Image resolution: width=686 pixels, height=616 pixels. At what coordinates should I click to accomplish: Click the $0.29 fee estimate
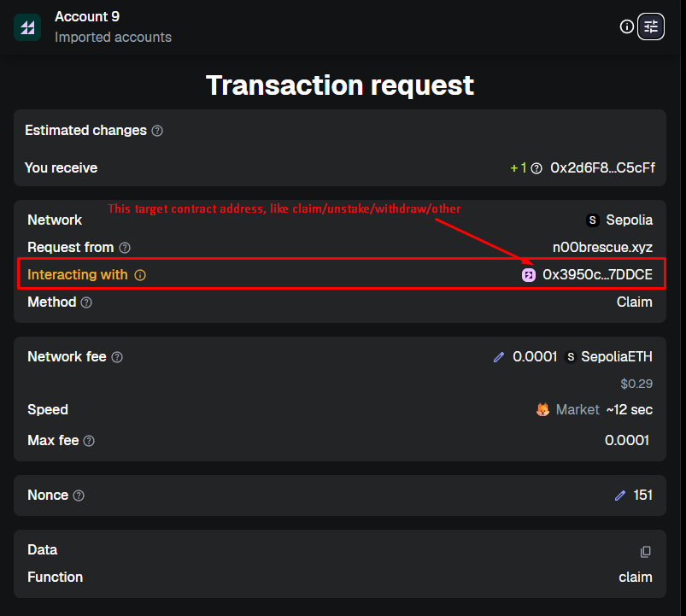click(636, 384)
